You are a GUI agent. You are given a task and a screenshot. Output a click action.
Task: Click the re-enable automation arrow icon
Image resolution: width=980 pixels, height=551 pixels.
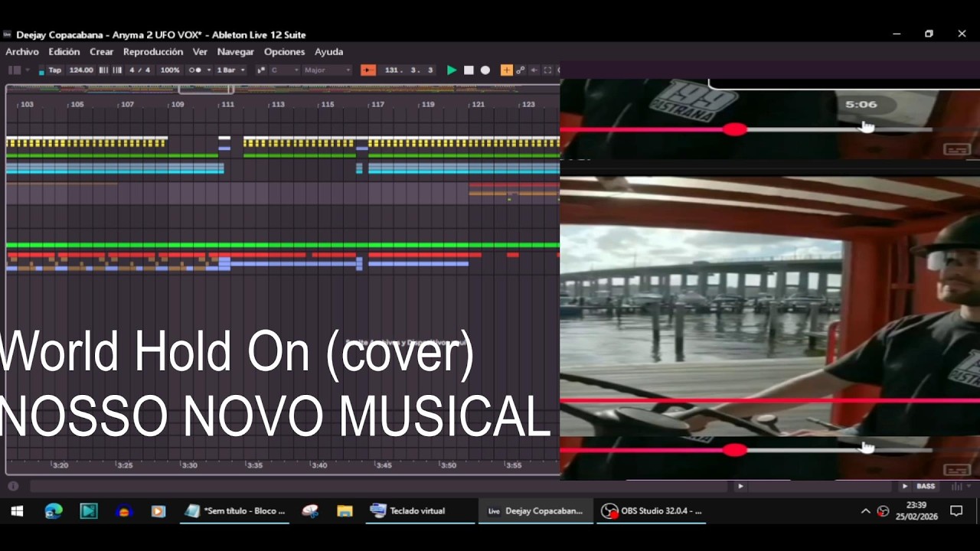(534, 70)
